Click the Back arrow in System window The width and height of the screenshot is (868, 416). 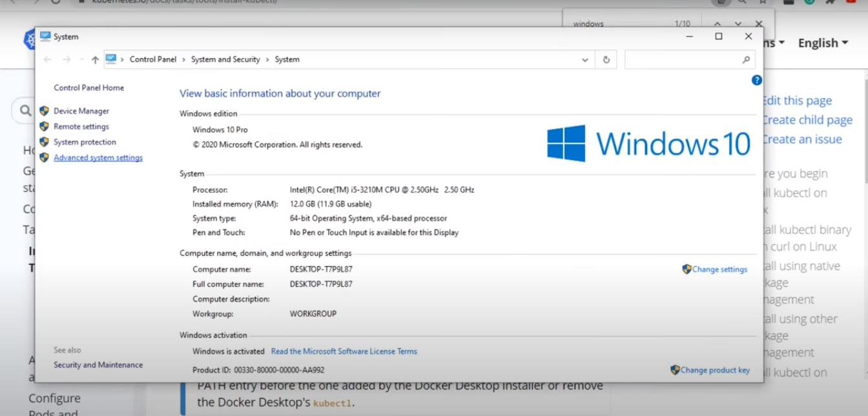[x=47, y=59]
